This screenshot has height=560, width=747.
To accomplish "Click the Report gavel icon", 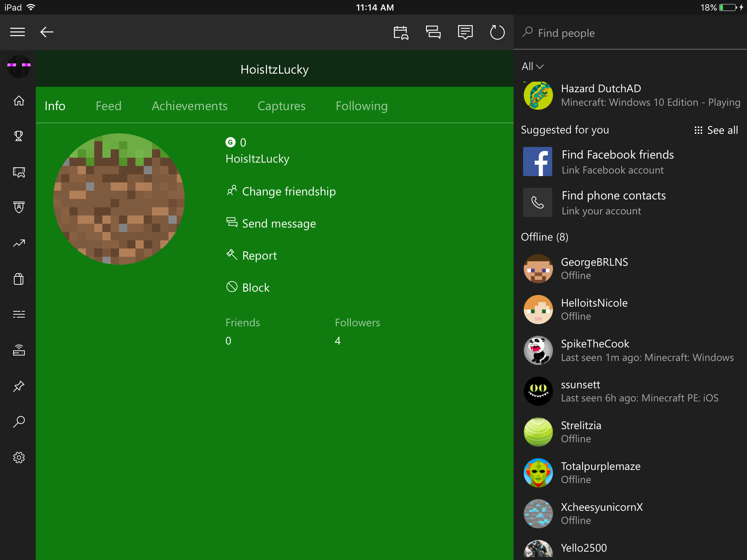I will (232, 254).
